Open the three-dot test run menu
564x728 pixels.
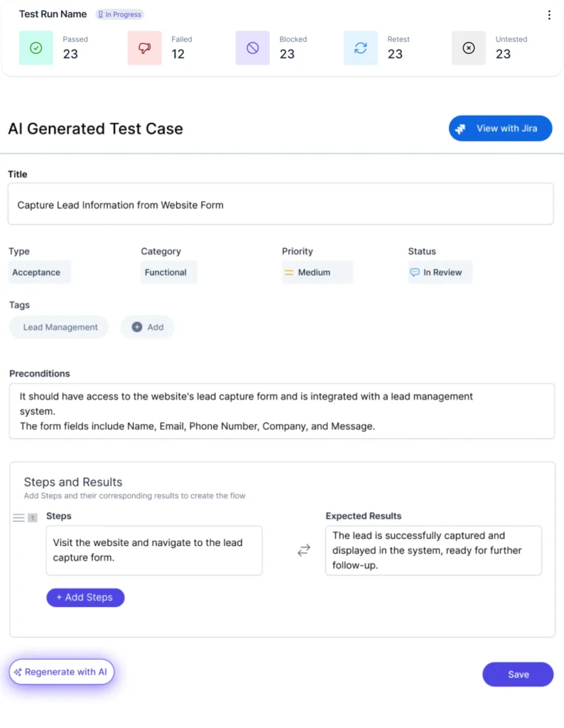[548, 15]
